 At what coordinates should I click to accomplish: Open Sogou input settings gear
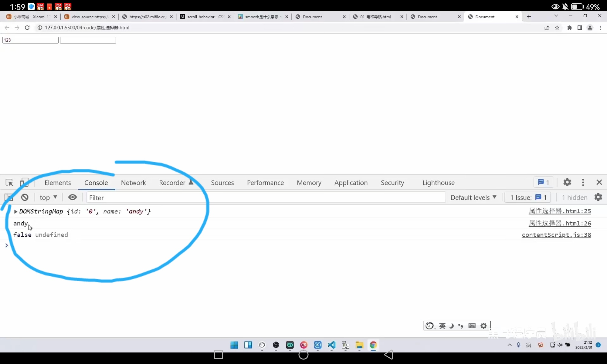tap(483, 325)
